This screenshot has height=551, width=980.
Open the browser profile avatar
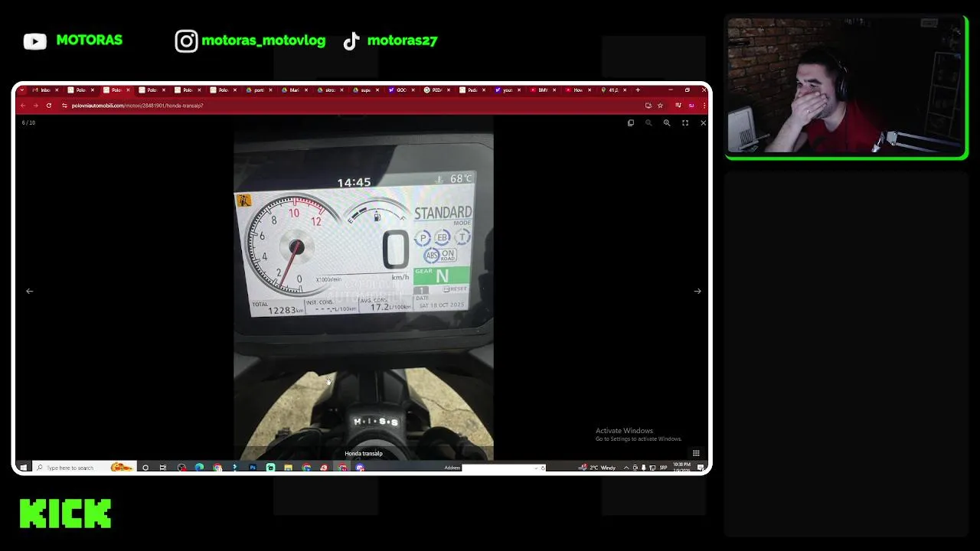click(691, 106)
